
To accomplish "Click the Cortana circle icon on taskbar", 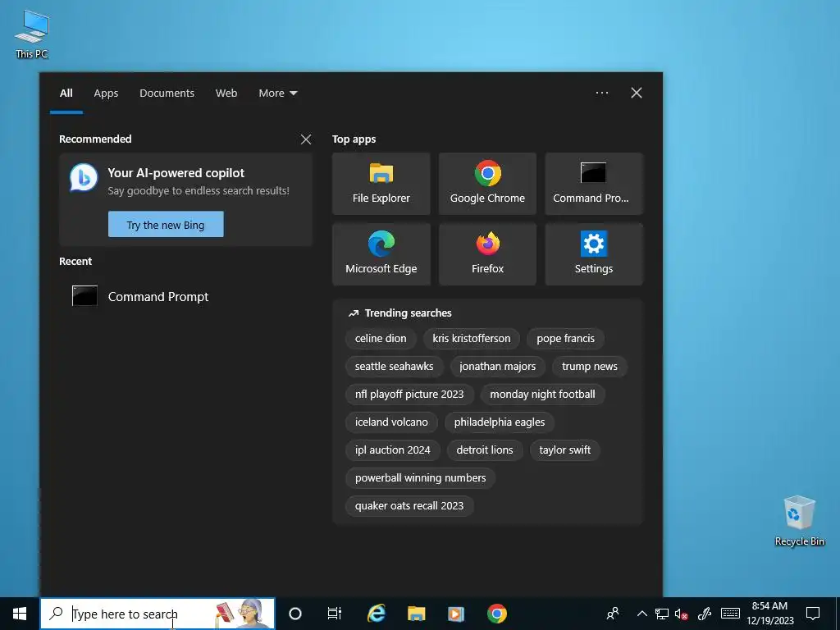I will (x=294, y=614).
